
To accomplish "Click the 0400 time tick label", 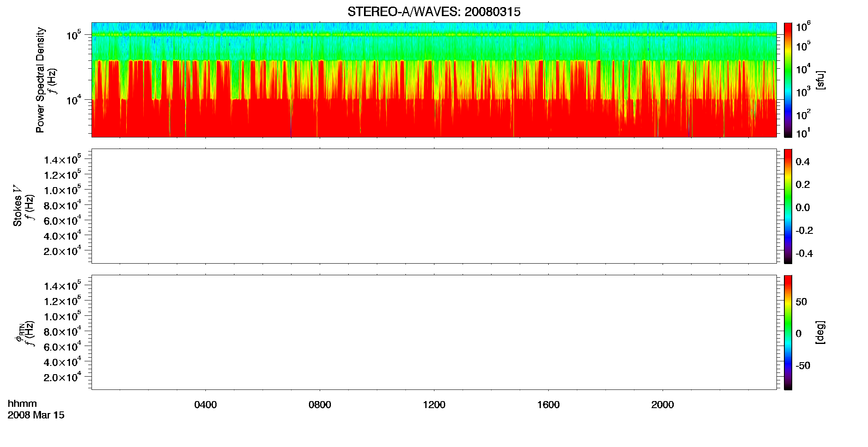I will [x=205, y=405].
